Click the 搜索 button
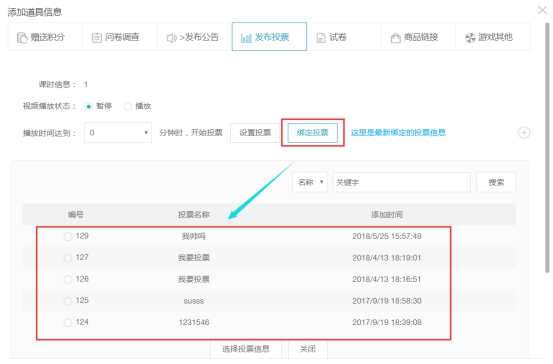The height and width of the screenshot is (364, 553). pyautogui.click(x=496, y=182)
